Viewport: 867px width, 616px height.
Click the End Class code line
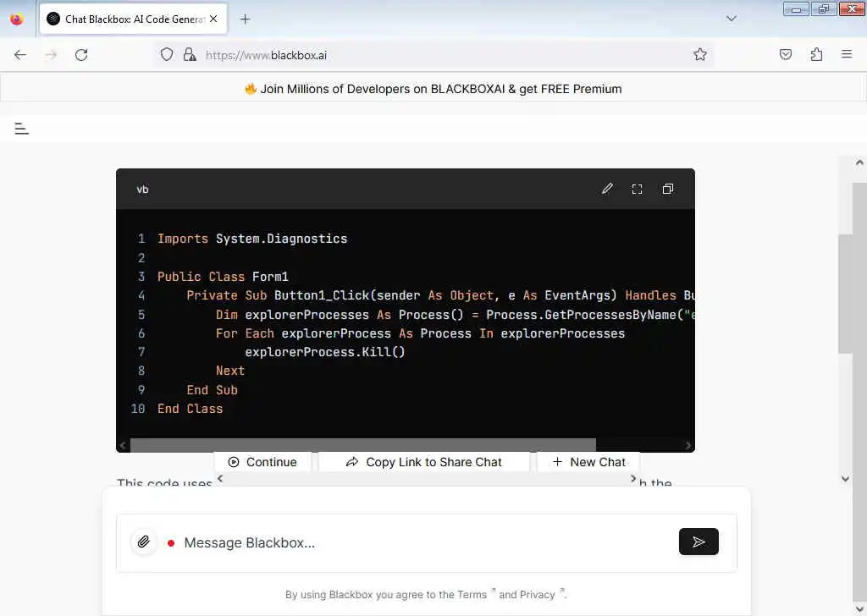click(191, 409)
